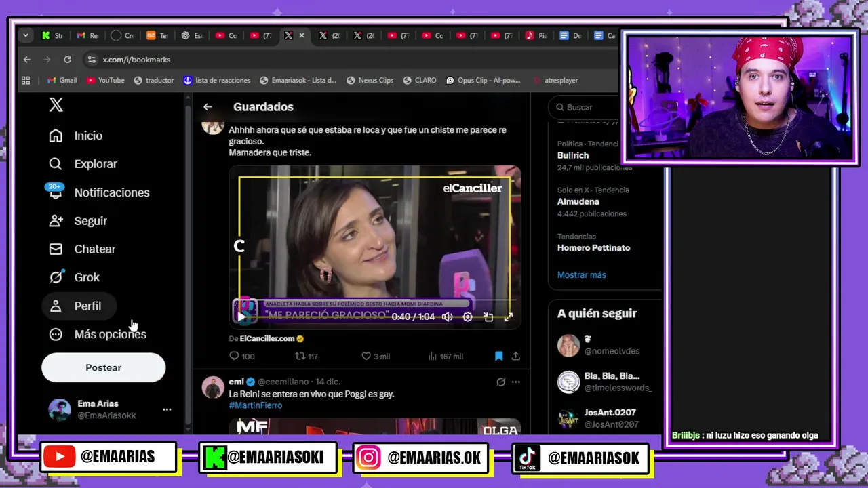
Task: Open the Chrome apps grid icon
Action: click(26, 80)
